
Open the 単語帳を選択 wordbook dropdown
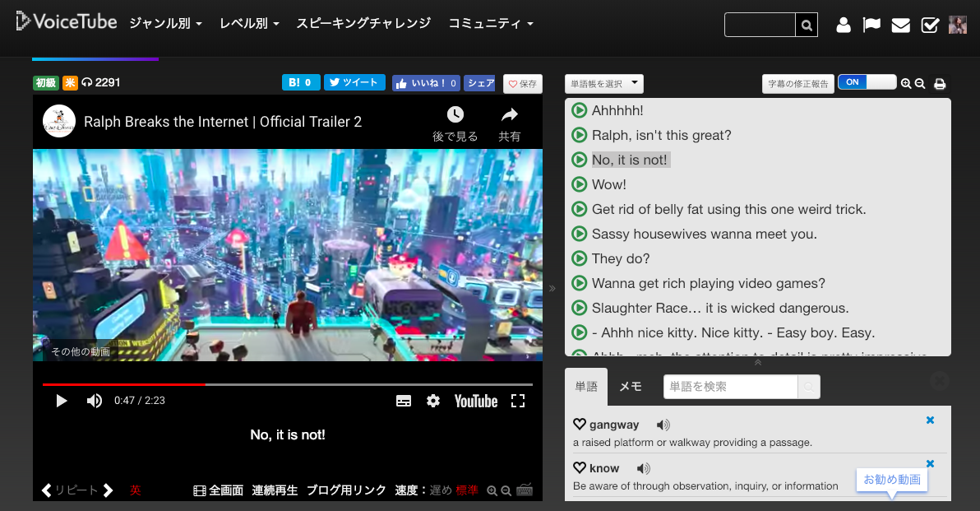(x=603, y=84)
